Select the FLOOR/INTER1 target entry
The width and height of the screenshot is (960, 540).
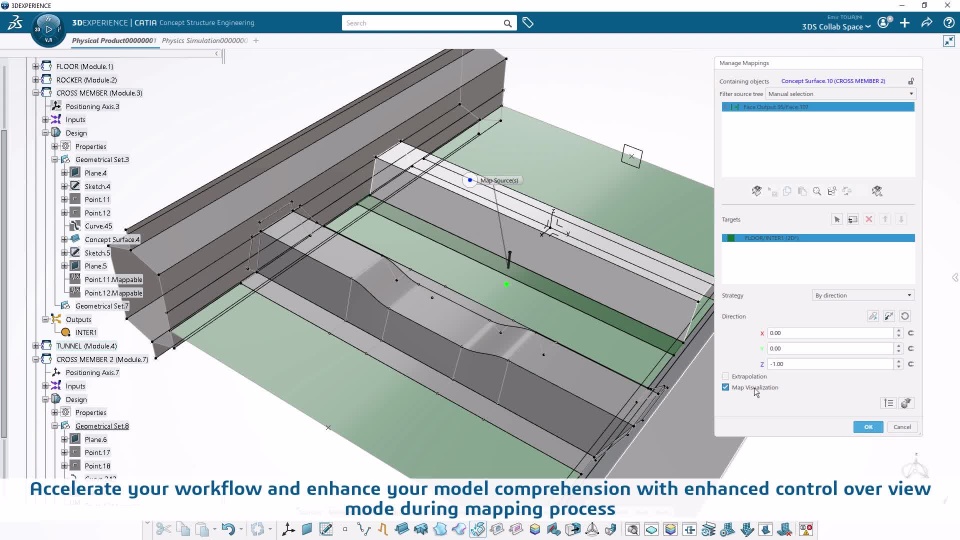[819, 238]
